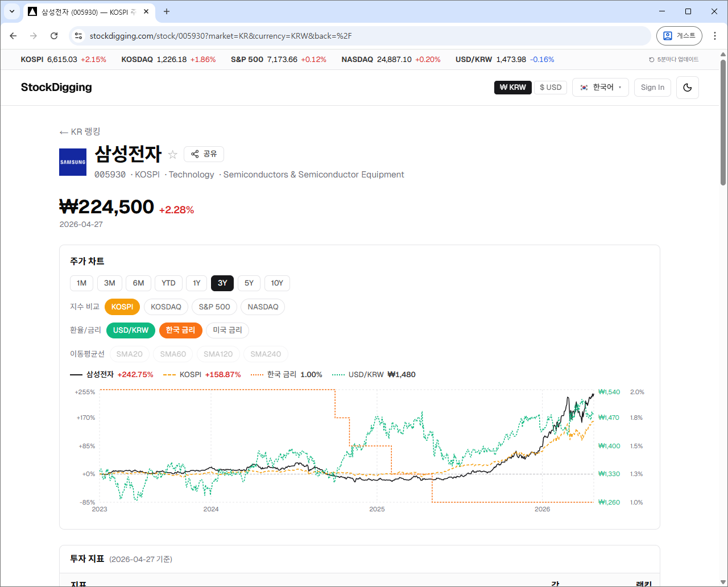The height and width of the screenshot is (587, 728).
Task: Open new browser tab
Action: click(167, 11)
